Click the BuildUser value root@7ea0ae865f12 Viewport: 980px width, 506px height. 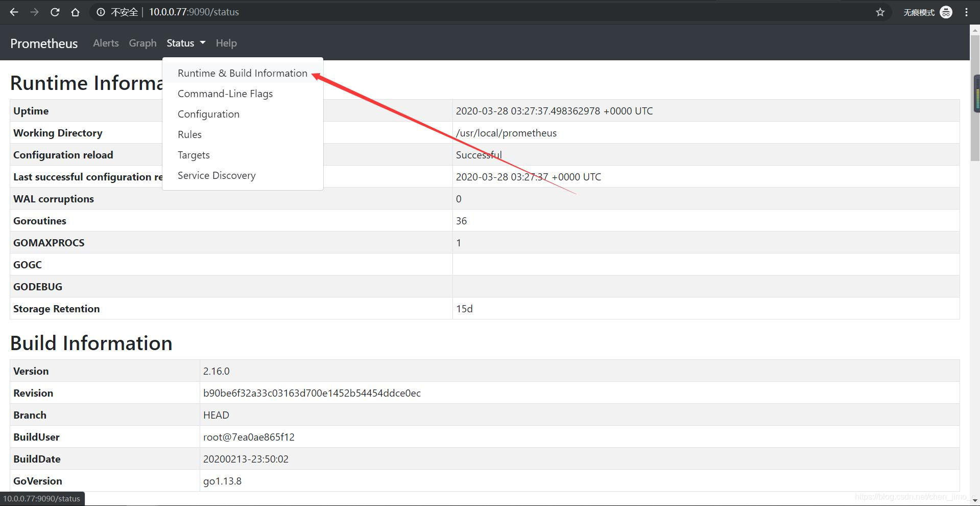pyautogui.click(x=249, y=437)
